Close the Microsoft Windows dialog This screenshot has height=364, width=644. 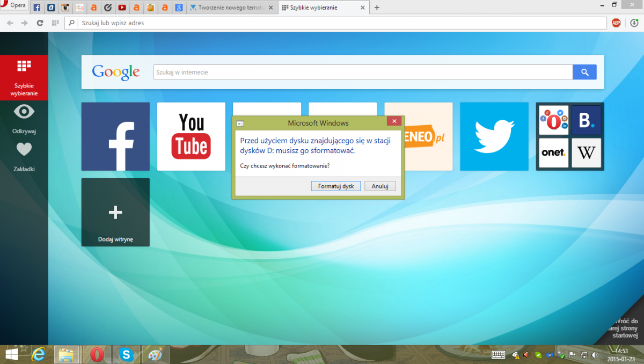[393, 122]
